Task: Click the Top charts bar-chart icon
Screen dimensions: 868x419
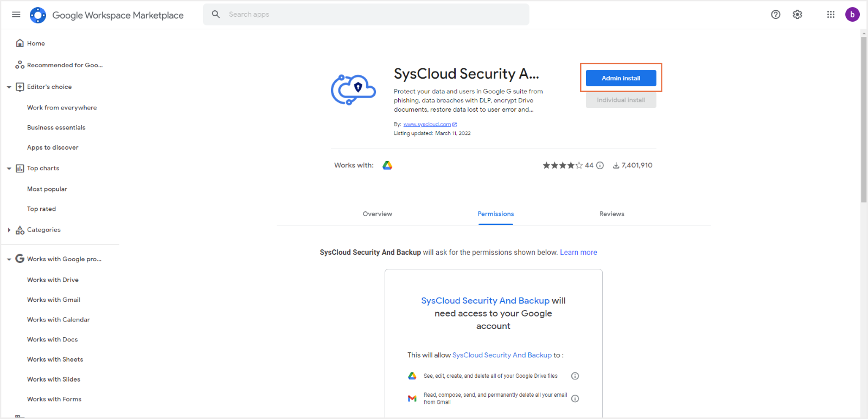Action: (x=20, y=168)
